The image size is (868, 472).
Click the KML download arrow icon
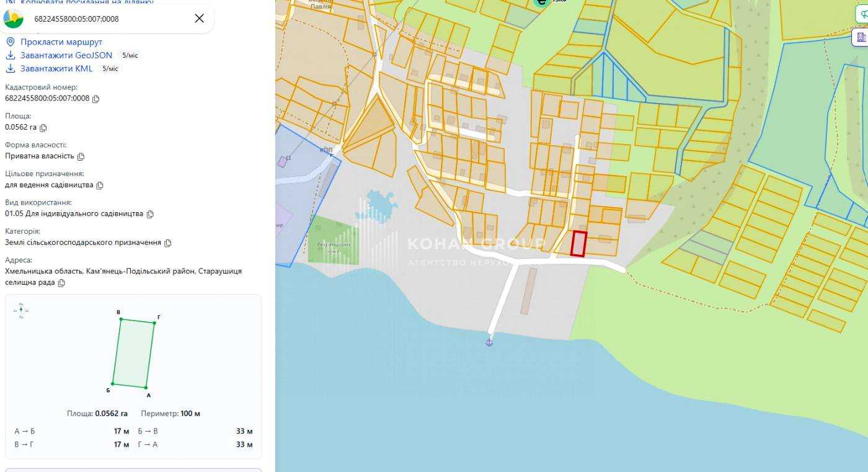(x=10, y=68)
